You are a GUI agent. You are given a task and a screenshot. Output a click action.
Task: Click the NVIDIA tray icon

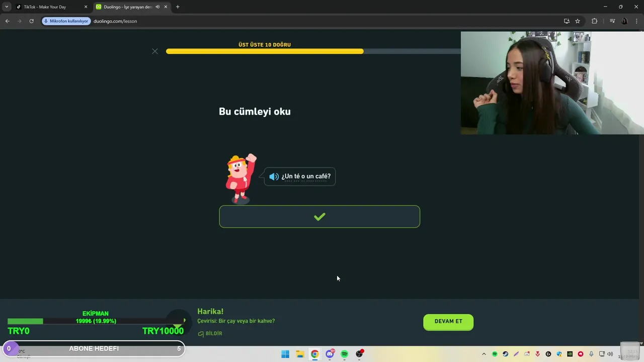(x=570, y=354)
